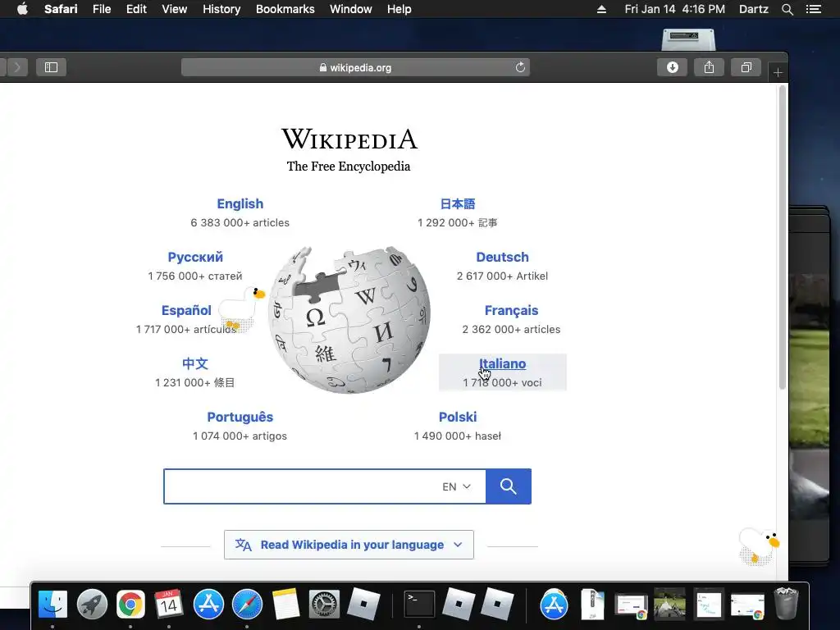Open the EN search language dropdown

(456, 486)
